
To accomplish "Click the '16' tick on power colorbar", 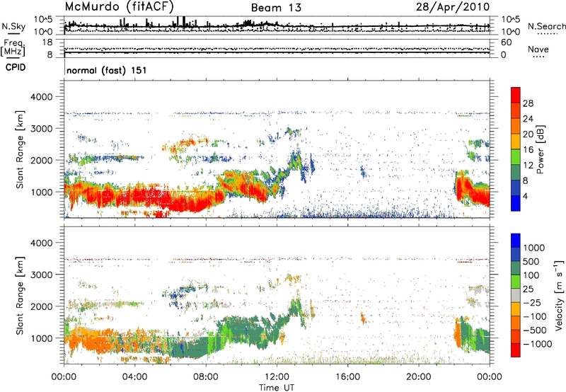I will 528,150.
